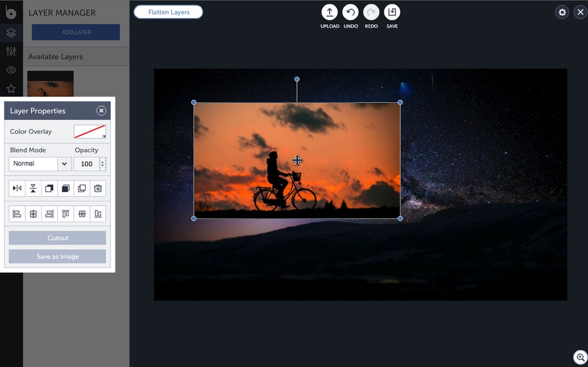Click the Opacity value field
This screenshot has width=588, height=367.
click(87, 164)
